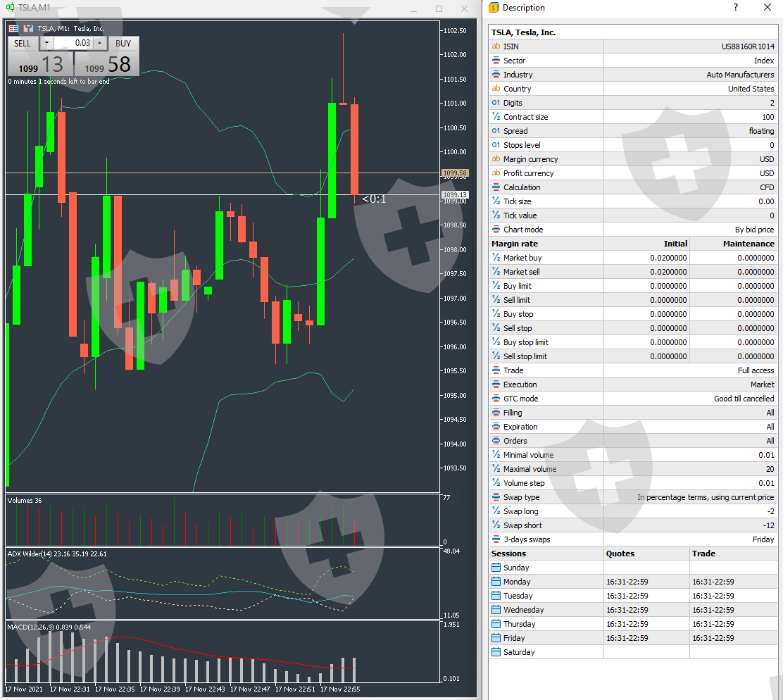The height and width of the screenshot is (700, 783).
Task: Click the Market buy row icon
Action: [496, 257]
